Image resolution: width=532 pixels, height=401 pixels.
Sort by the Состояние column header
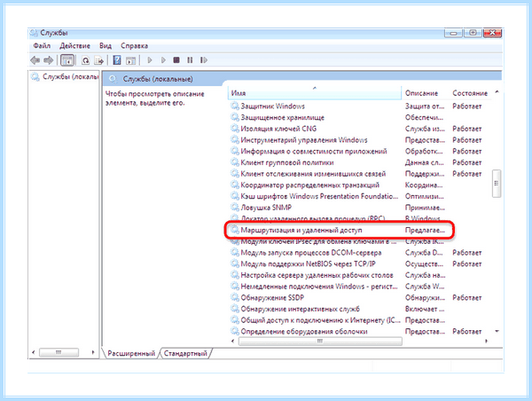[470, 93]
